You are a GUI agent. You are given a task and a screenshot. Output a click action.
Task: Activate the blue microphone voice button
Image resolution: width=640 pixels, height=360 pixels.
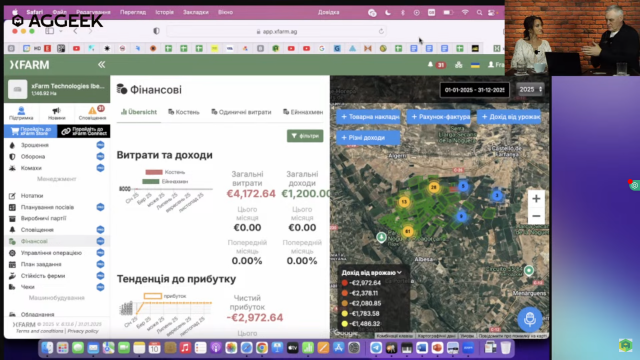click(529, 319)
